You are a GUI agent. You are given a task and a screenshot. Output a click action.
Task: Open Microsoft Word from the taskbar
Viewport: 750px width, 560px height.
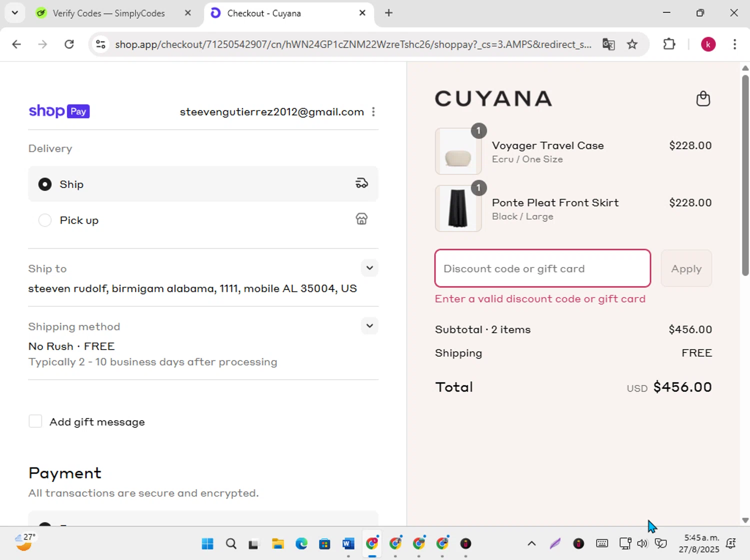tap(348, 543)
